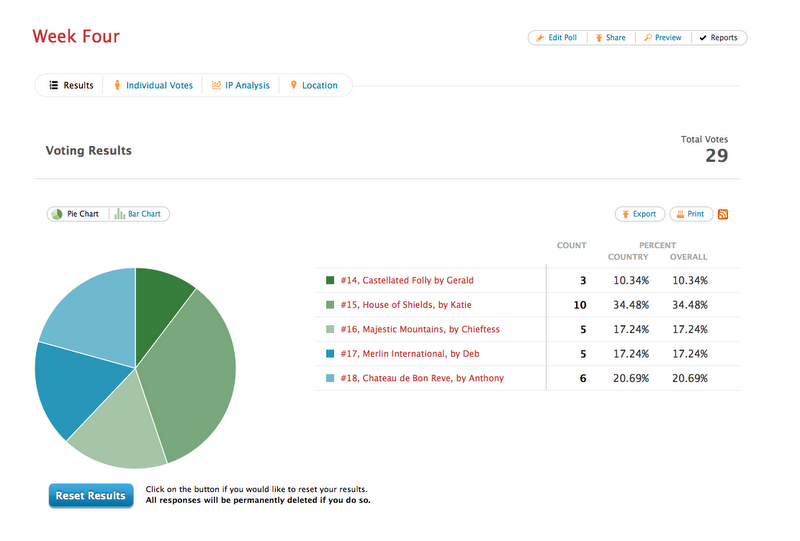Click the total votes number 29
800x541 pixels.
[x=717, y=156]
